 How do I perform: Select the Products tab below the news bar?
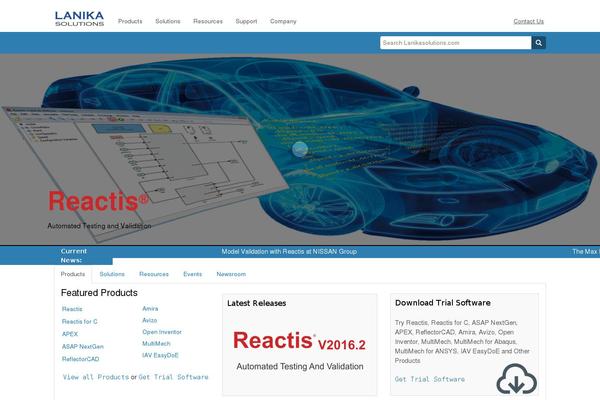[73, 274]
